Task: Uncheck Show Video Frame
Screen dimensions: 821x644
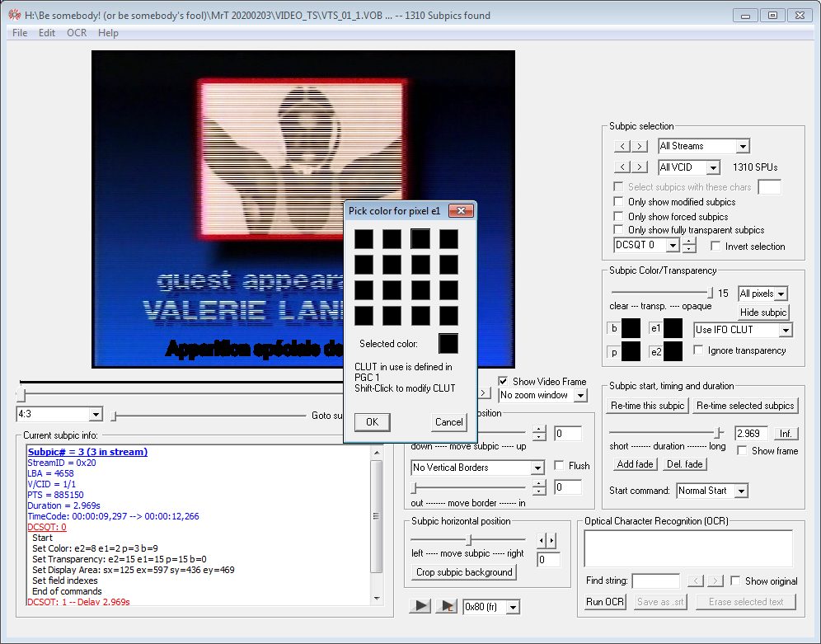Action: point(503,381)
